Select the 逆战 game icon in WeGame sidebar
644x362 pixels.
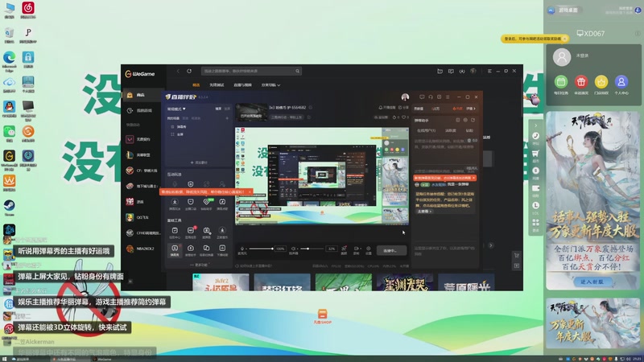(130, 202)
